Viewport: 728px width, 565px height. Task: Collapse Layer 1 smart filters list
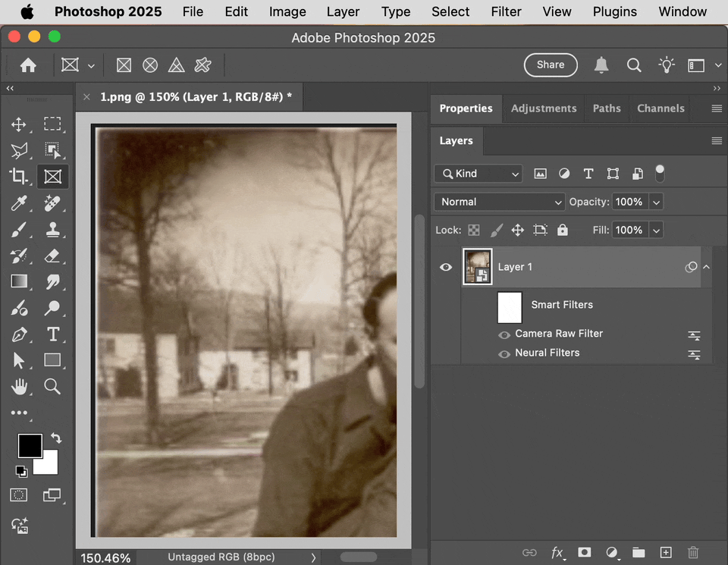click(x=706, y=267)
